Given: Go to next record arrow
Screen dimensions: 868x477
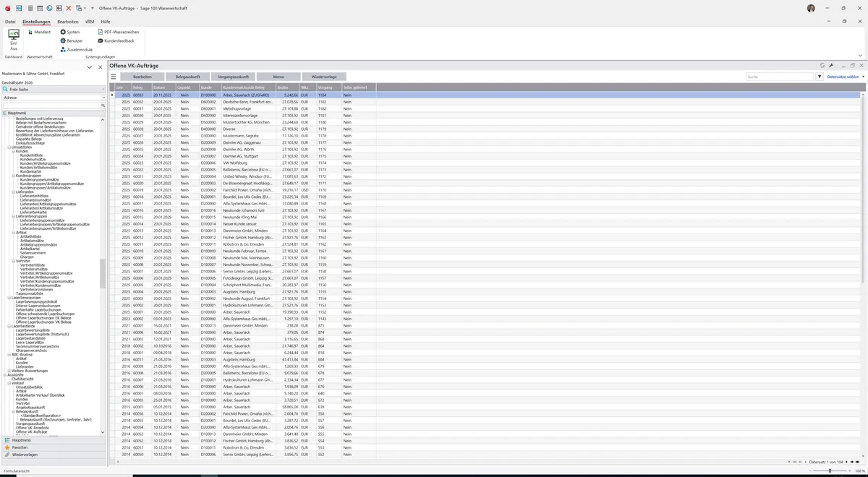Looking at the screenshot, I should tap(846, 461).
